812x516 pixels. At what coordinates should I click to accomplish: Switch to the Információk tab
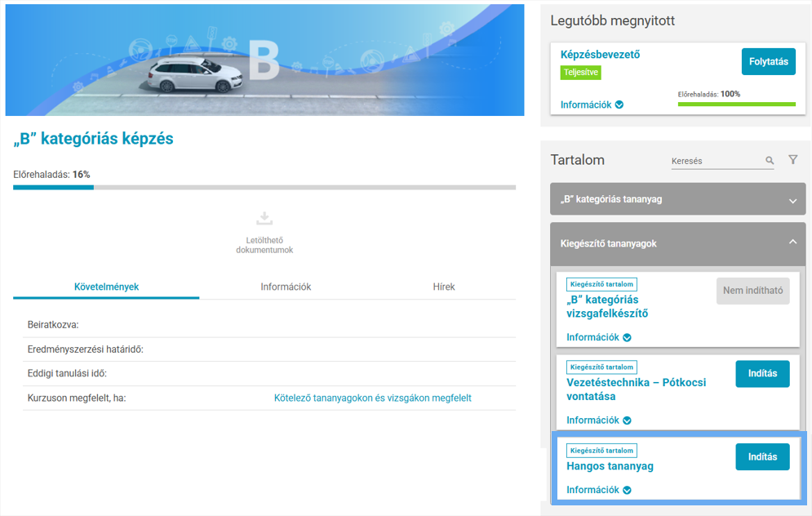(x=286, y=287)
